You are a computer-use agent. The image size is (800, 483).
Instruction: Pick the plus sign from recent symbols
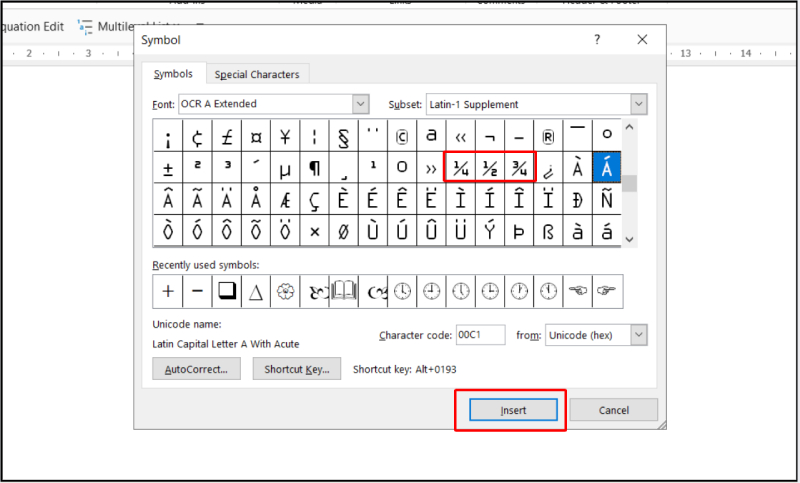[167, 291]
